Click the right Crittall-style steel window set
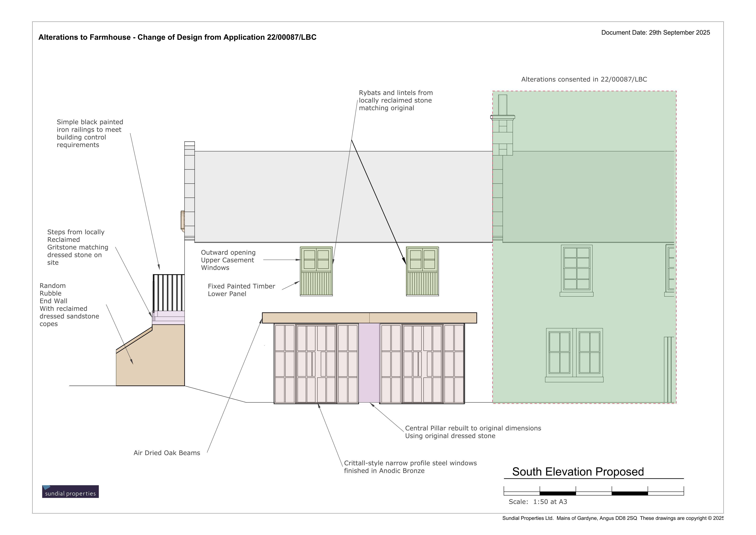 (422, 364)
